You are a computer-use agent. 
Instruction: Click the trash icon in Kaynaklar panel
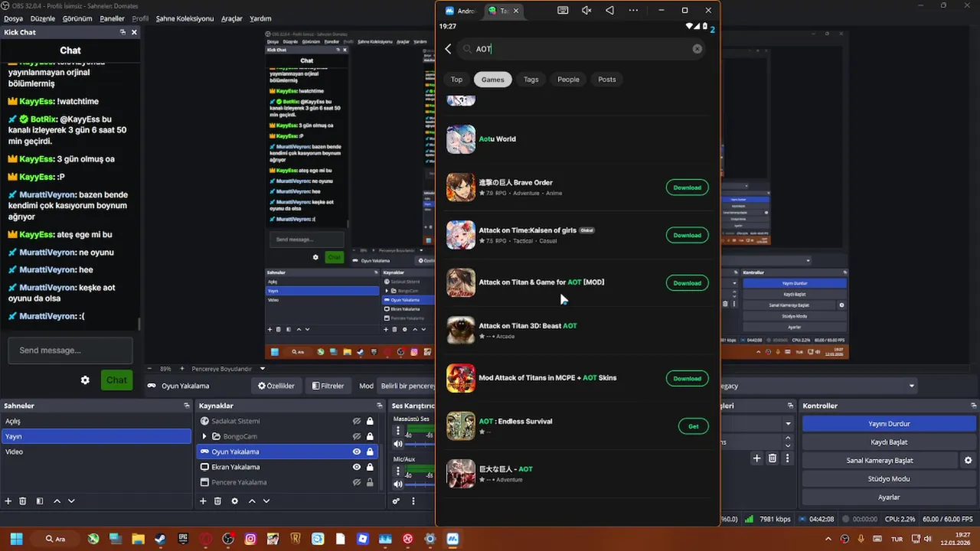coord(217,501)
